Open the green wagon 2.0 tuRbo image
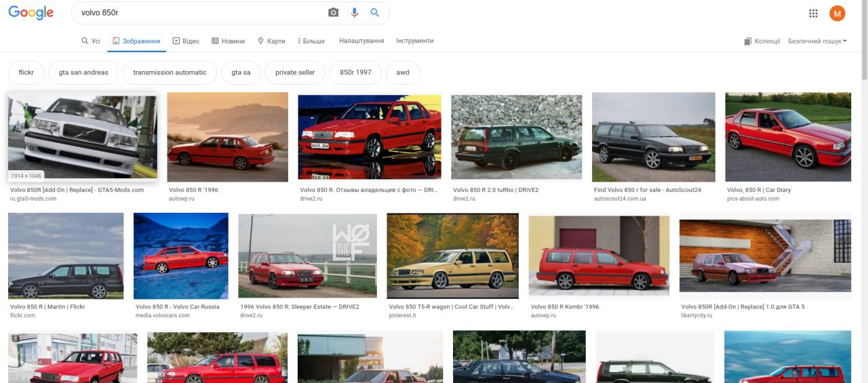Screen dimensions: 868x383 point(517,138)
